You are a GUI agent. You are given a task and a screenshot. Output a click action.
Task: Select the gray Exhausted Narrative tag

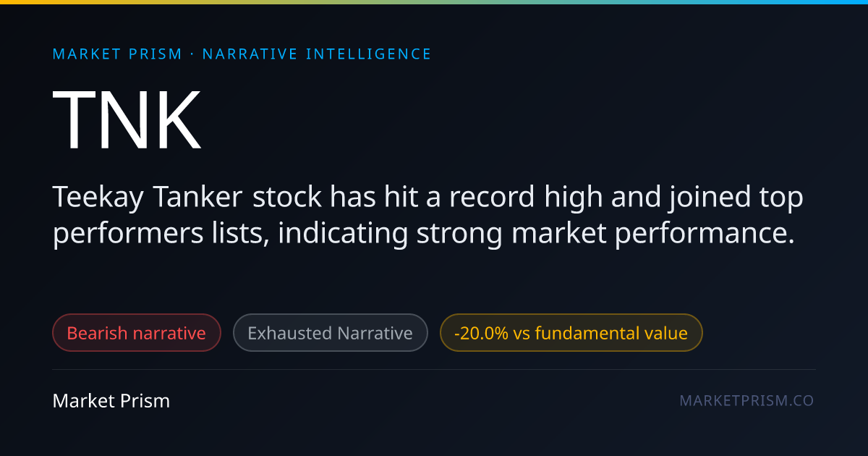click(x=330, y=333)
